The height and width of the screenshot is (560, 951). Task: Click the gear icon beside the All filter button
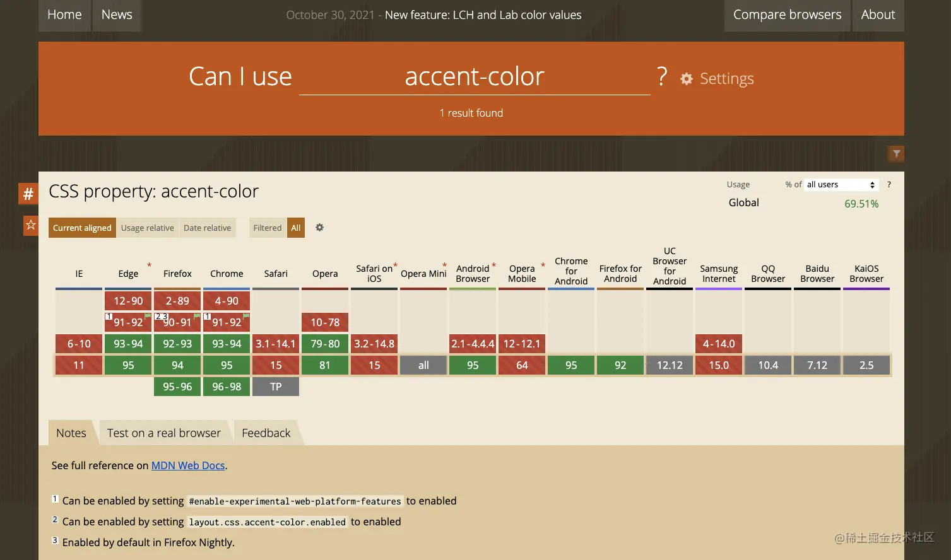click(x=319, y=228)
